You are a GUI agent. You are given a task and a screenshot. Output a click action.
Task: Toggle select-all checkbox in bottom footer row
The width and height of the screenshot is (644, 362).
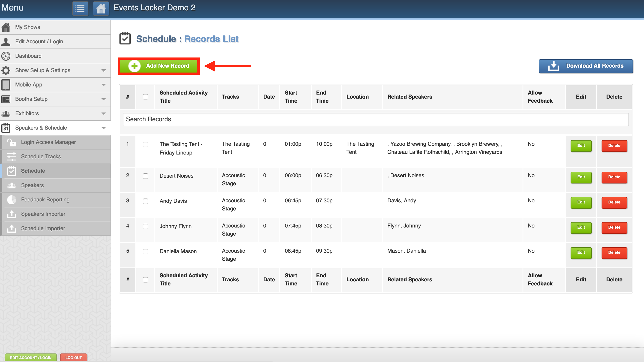[x=145, y=280]
